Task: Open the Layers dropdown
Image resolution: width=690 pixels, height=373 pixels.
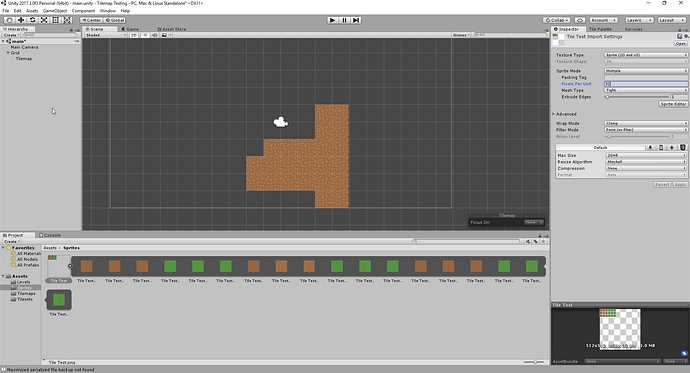Action: coord(639,20)
